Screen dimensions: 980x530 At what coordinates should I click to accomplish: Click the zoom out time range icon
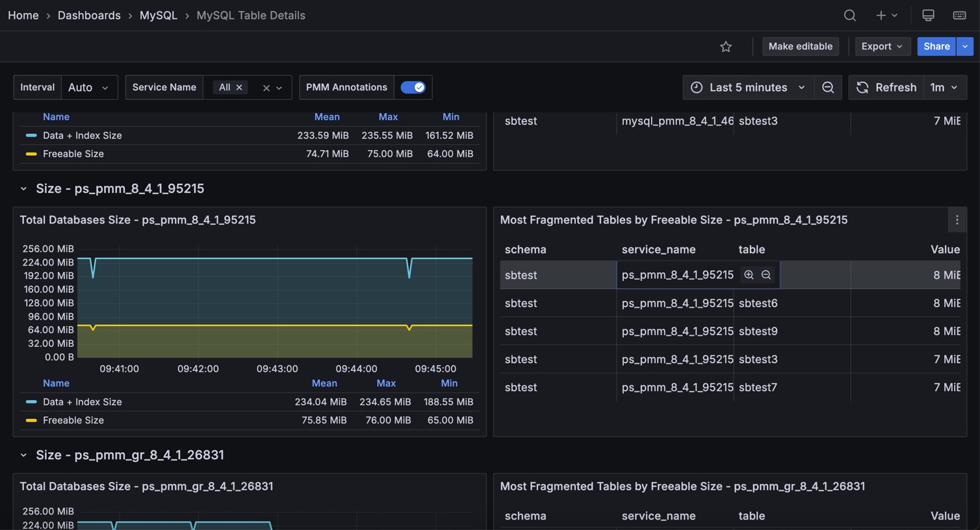[x=828, y=88]
